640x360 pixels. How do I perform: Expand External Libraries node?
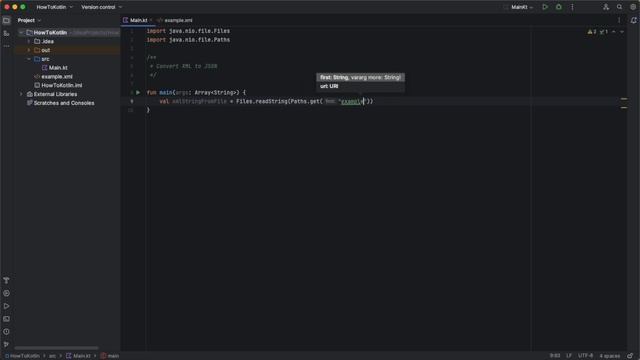pos(21,94)
